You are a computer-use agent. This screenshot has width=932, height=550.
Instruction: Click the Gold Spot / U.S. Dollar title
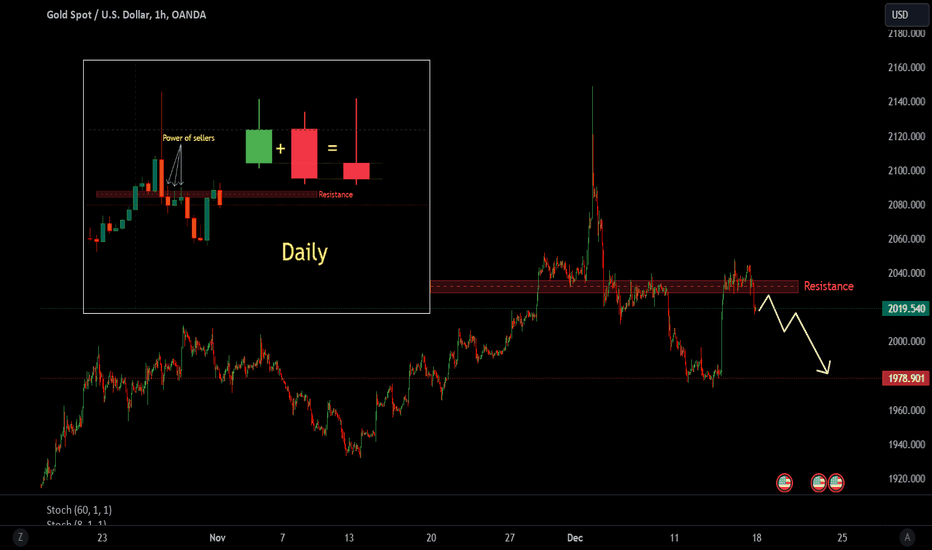pyautogui.click(x=126, y=15)
